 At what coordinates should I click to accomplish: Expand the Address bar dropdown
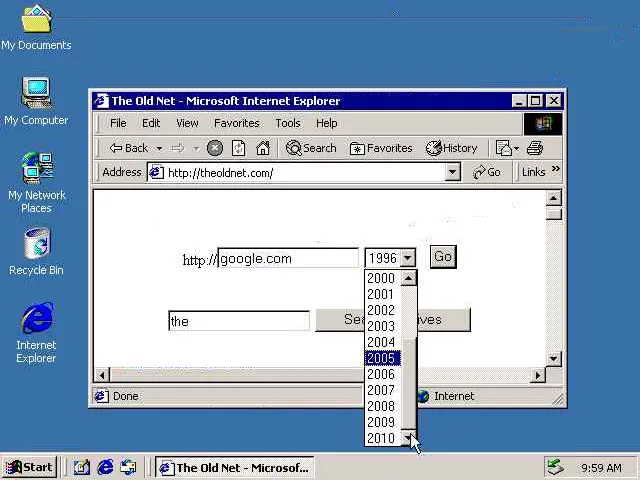tap(452, 173)
